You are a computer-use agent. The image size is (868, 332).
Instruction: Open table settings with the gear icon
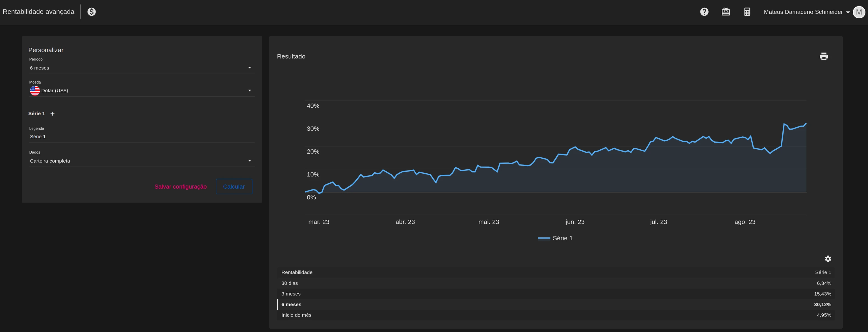828,259
